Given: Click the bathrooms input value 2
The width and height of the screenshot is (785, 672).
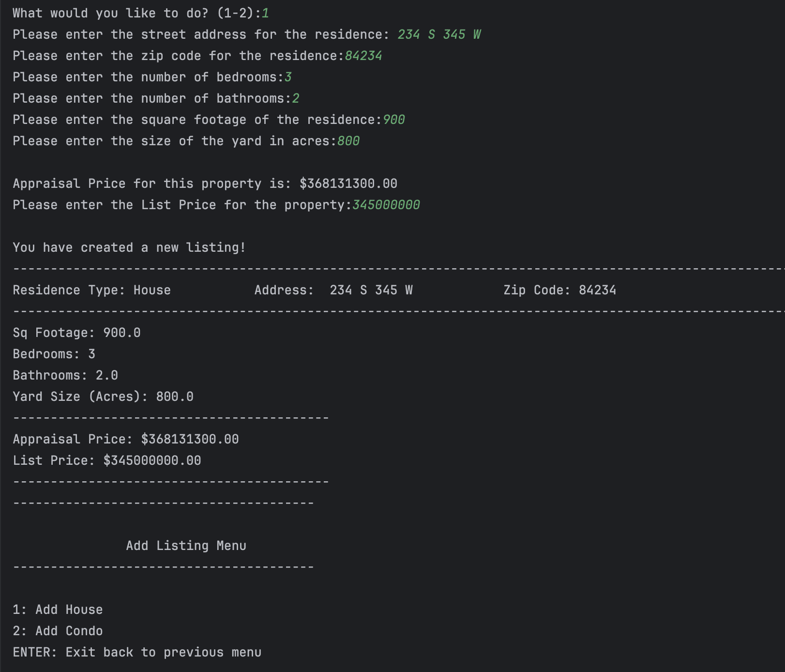Looking at the screenshot, I should [x=296, y=98].
